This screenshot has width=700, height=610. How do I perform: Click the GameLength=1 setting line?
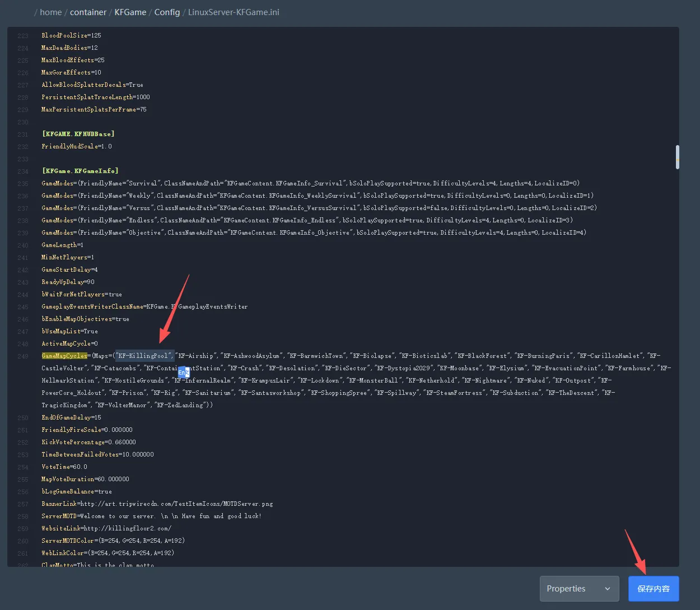[x=62, y=245]
